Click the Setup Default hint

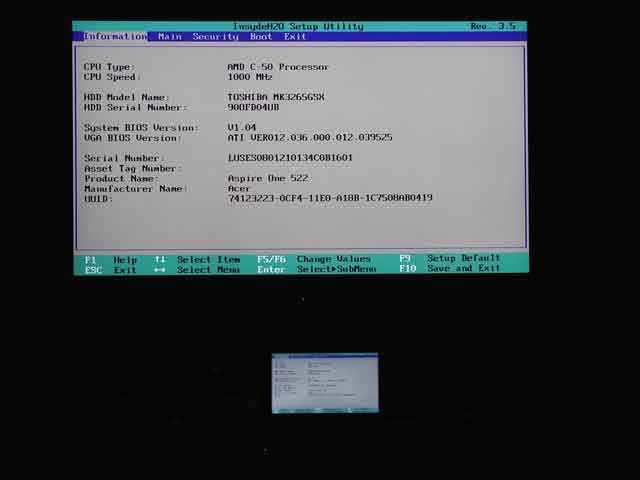pos(464,258)
